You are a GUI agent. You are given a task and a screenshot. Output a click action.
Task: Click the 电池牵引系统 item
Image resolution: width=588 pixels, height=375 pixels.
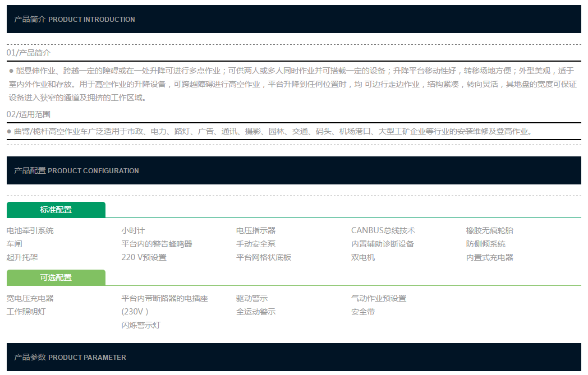pyautogui.click(x=30, y=230)
